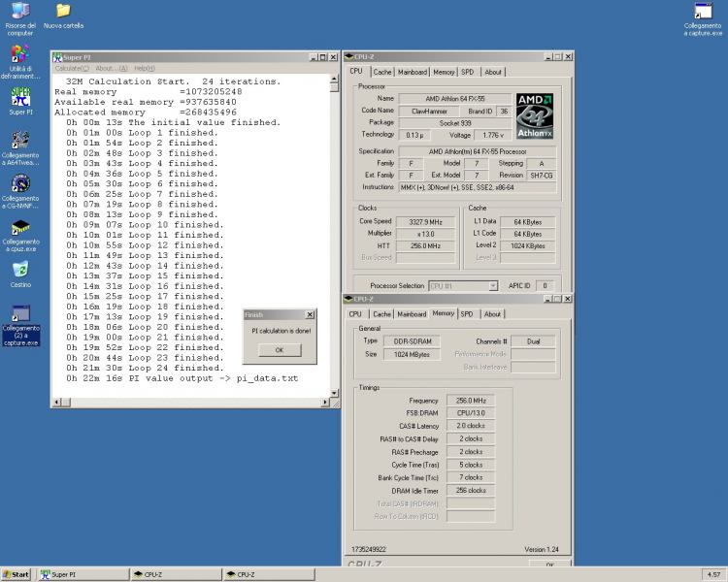Click the memory Type DDR-SDRAM field
Screen dimensions: 728x582
[413, 341]
